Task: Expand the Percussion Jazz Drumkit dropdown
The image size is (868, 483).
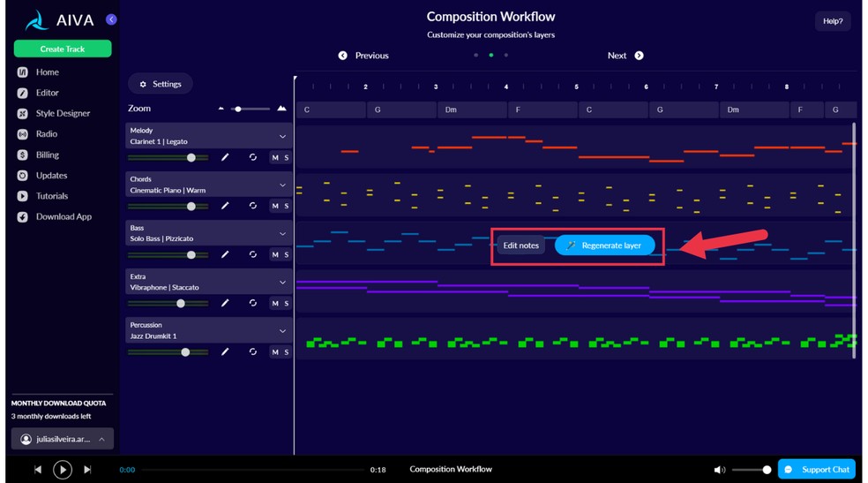Action: [282, 331]
